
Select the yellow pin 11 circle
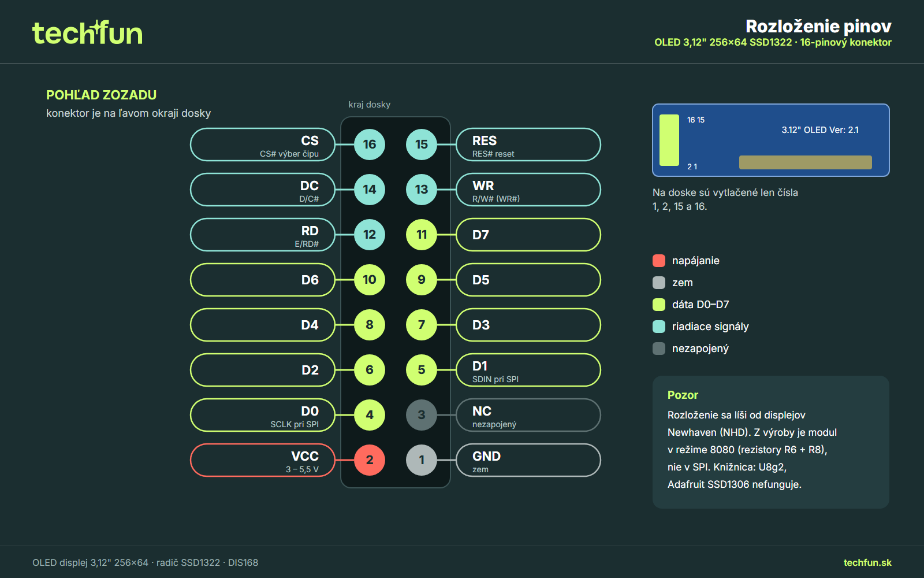[x=422, y=235]
